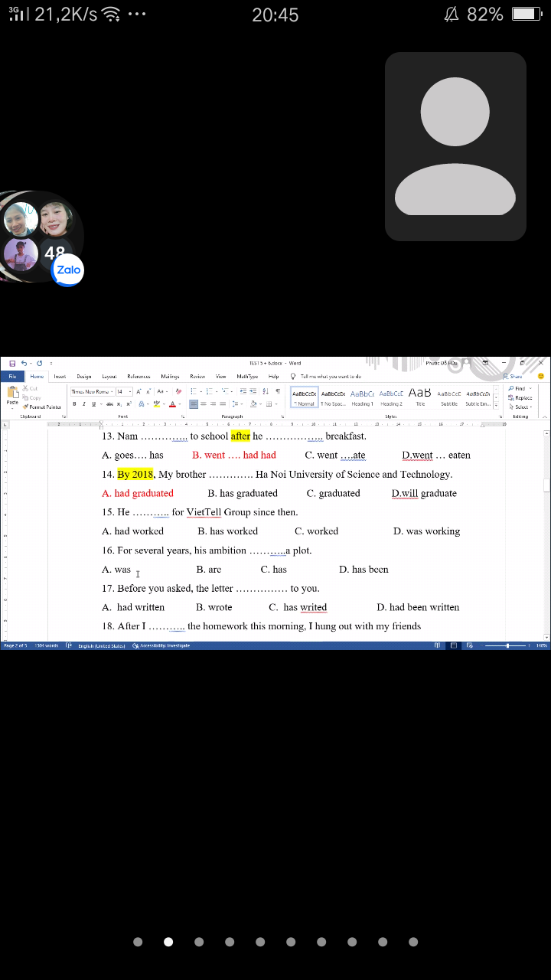Switch to the References ribbon tab
This screenshot has width=551, height=980.
tap(139, 377)
